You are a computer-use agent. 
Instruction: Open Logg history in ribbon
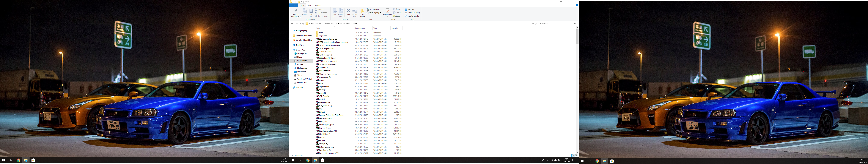(397, 16)
